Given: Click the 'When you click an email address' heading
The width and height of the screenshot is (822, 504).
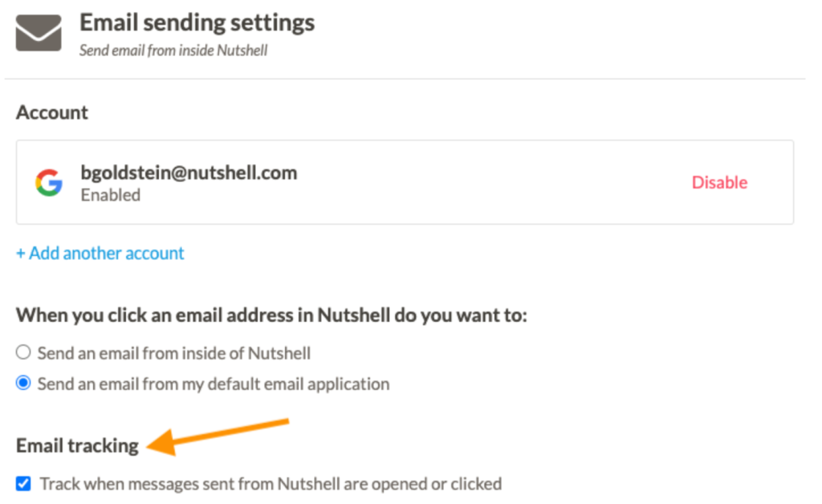Looking at the screenshot, I should 271,315.
